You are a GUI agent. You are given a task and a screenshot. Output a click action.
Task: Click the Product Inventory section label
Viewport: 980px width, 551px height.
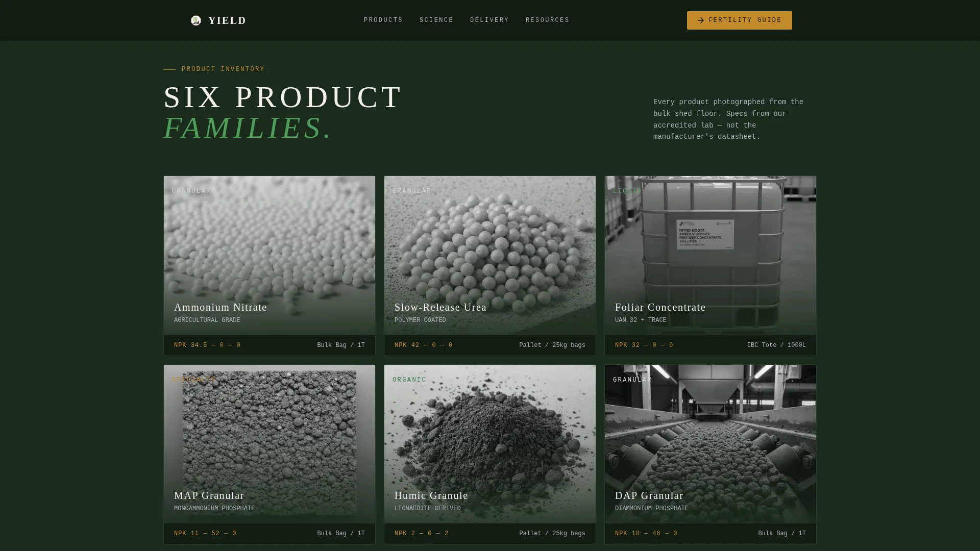pyautogui.click(x=223, y=69)
